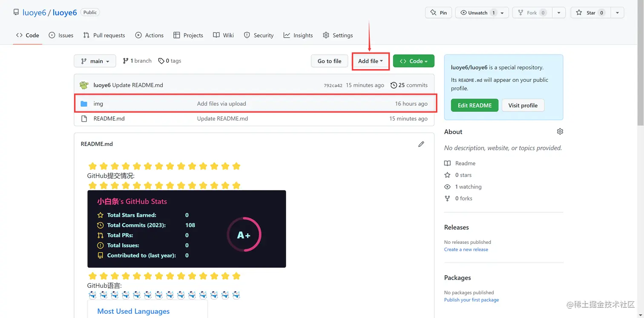Click the bold luoye6 repository name link
Screen dimensions: 644x318
coord(65,13)
